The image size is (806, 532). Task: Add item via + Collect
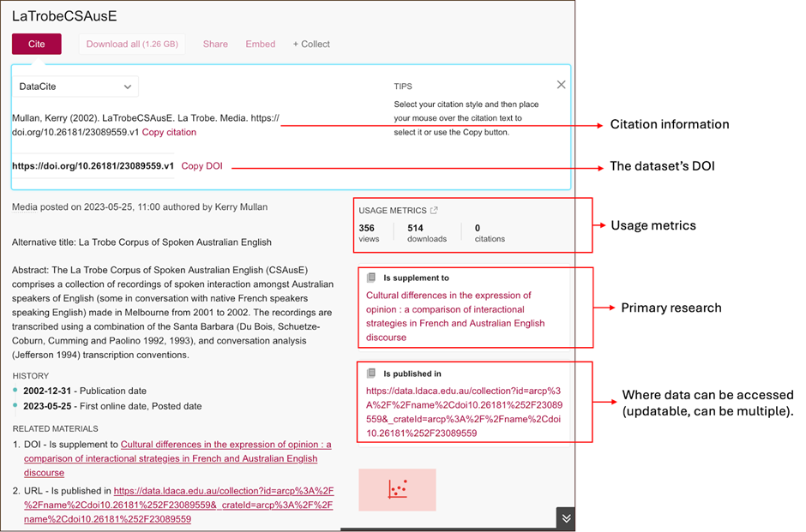coord(311,45)
